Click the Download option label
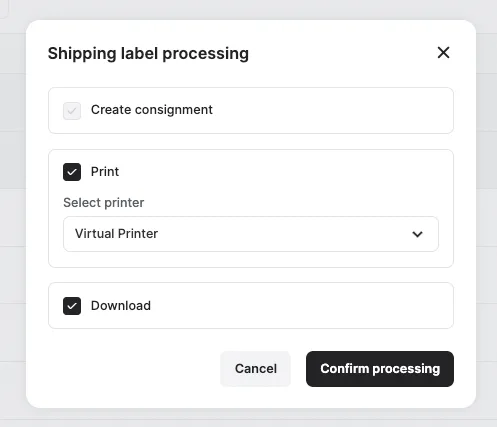 [121, 305]
